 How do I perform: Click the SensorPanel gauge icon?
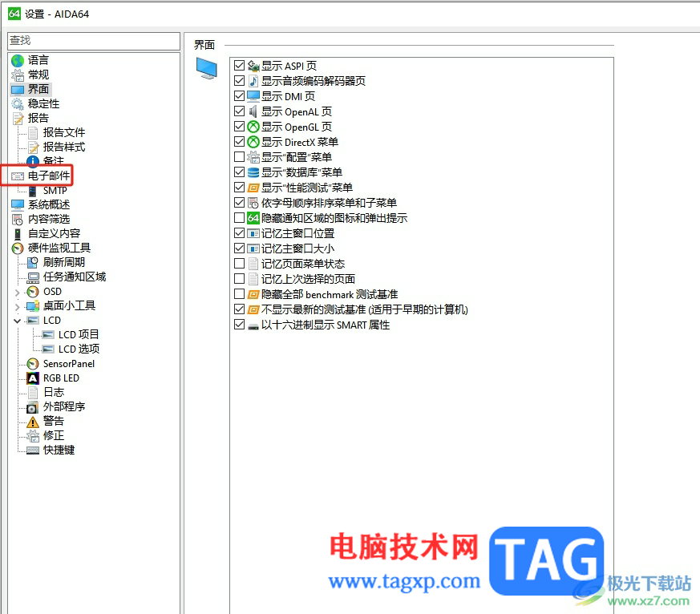click(33, 364)
